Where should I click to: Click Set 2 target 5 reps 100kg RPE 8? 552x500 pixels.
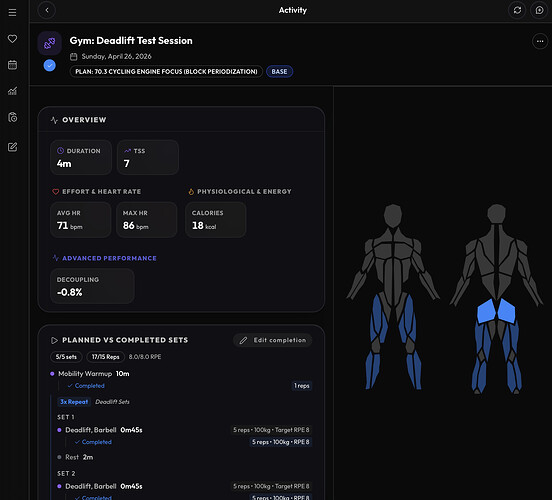tap(271, 486)
